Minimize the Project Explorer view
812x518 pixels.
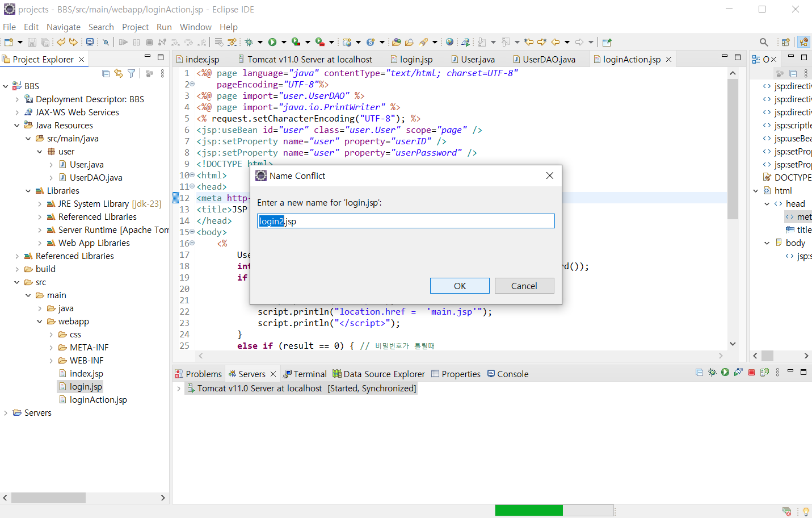click(148, 57)
